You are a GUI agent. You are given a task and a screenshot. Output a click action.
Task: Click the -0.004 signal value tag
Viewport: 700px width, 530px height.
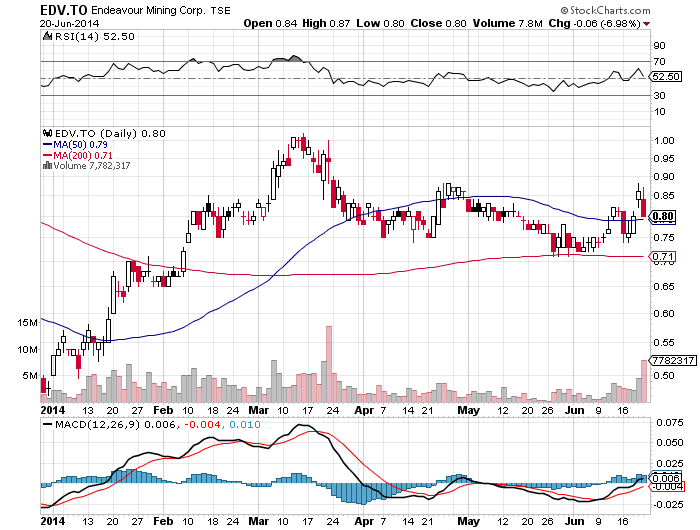pyautogui.click(x=667, y=486)
